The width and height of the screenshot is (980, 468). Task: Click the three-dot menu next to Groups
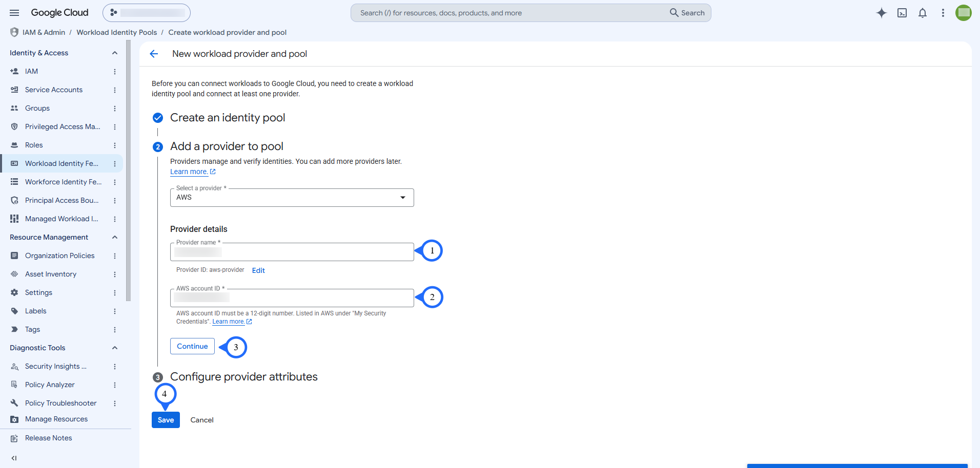pos(115,109)
